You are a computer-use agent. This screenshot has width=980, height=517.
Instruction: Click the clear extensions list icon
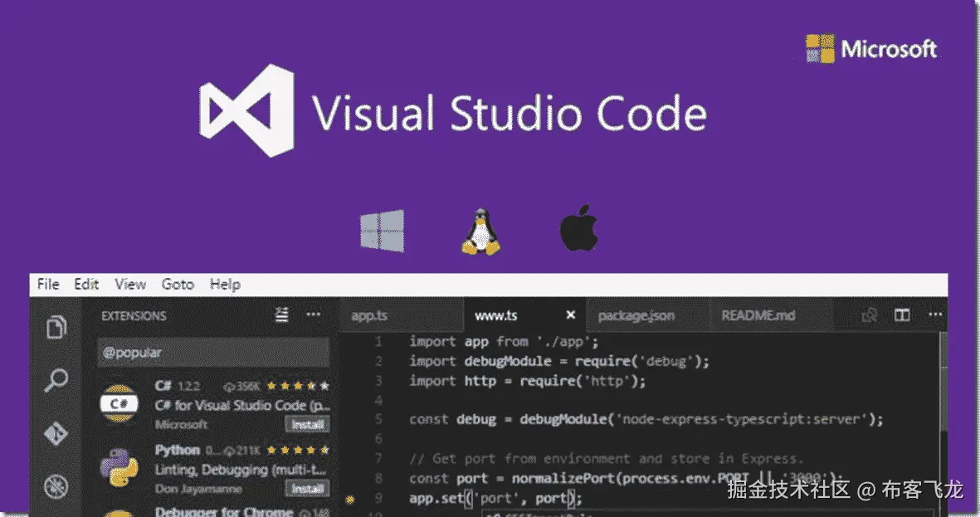(x=282, y=315)
